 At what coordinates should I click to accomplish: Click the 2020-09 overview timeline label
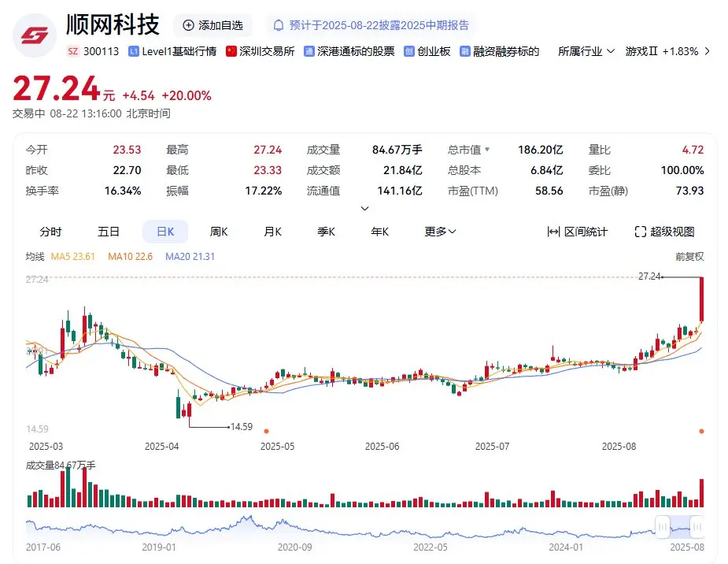(x=295, y=547)
